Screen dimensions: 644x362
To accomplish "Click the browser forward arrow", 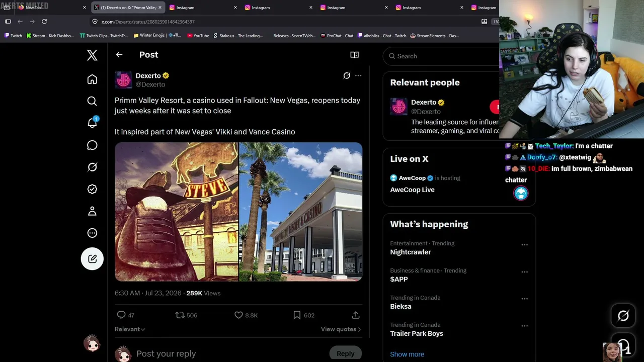I will coord(32,22).
